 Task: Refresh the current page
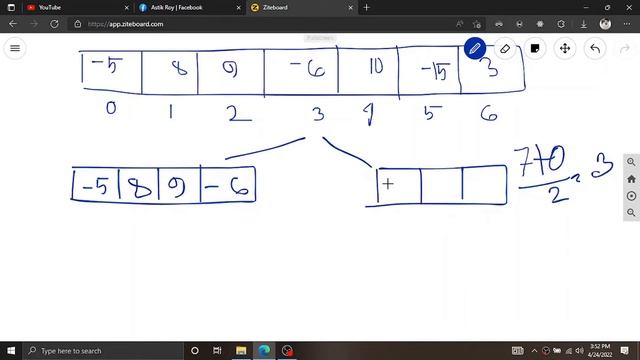click(x=54, y=24)
